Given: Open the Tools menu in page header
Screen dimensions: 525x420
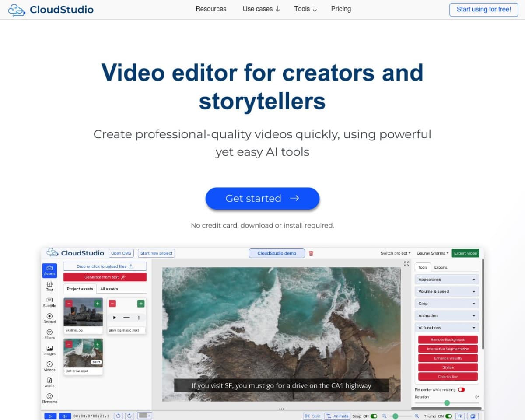Looking at the screenshot, I should [305, 9].
